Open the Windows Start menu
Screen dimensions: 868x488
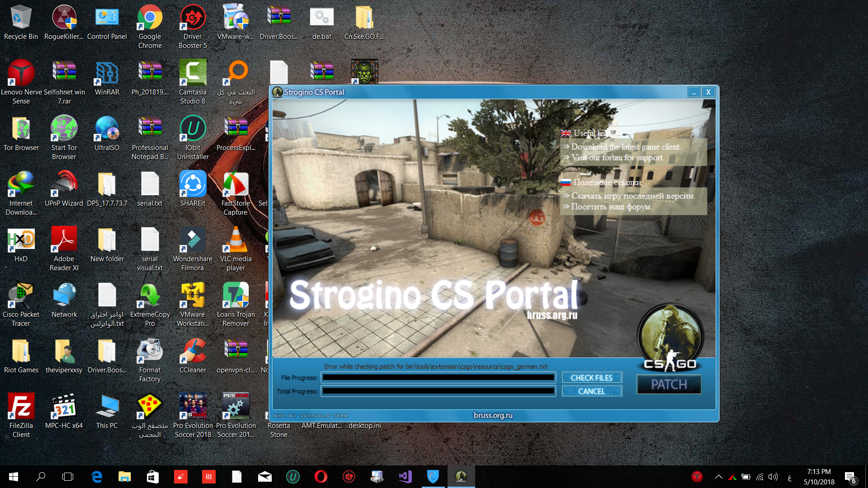[x=14, y=477]
